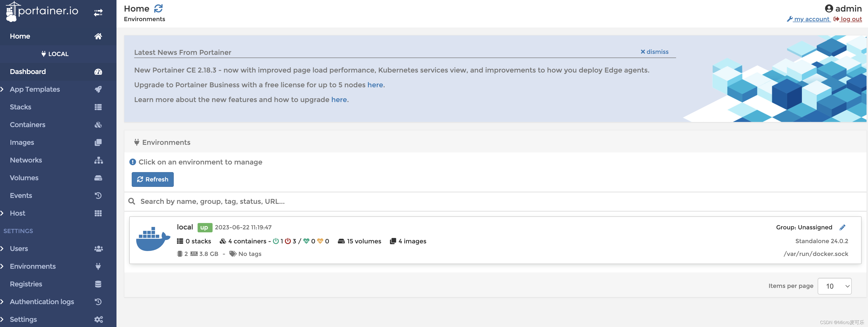Image resolution: width=868 pixels, height=327 pixels.
Task: Open the Dashboard menu item
Action: (x=58, y=72)
